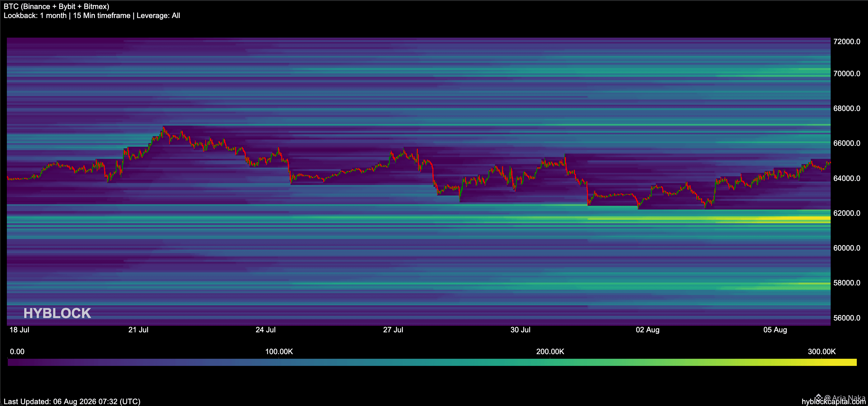Click the "02 Aug" date axis label
868x406 pixels.
pos(647,330)
